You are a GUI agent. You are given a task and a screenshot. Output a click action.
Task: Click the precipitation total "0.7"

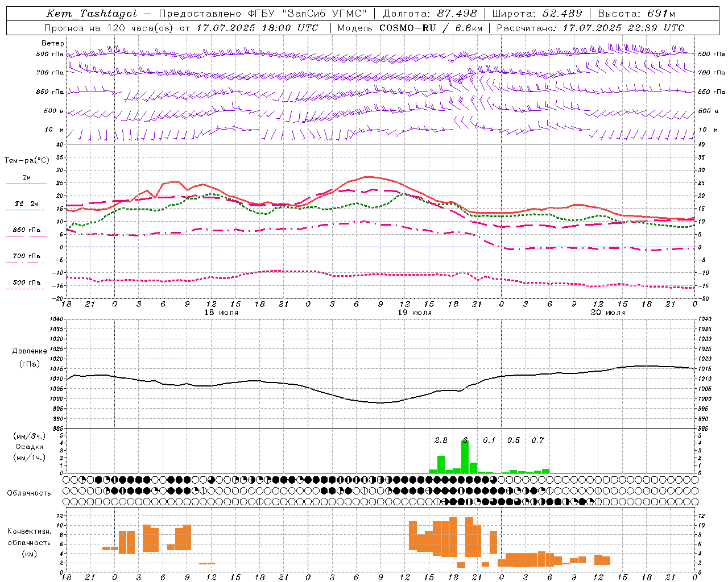(537, 440)
